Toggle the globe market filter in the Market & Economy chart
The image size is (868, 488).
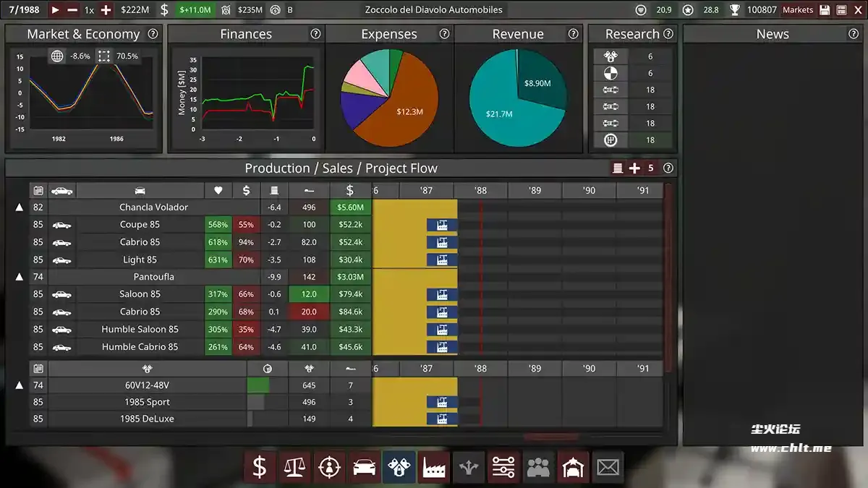pos(57,56)
